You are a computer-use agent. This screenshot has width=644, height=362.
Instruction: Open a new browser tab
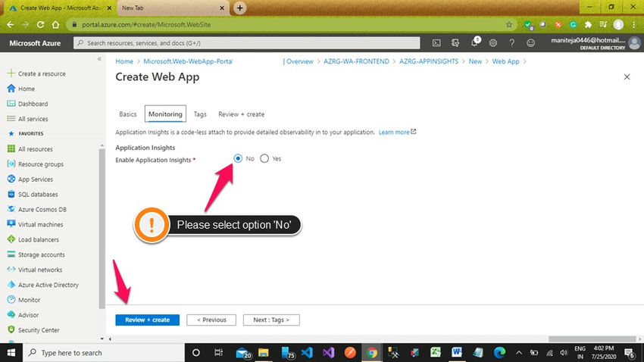tap(240, 8)
